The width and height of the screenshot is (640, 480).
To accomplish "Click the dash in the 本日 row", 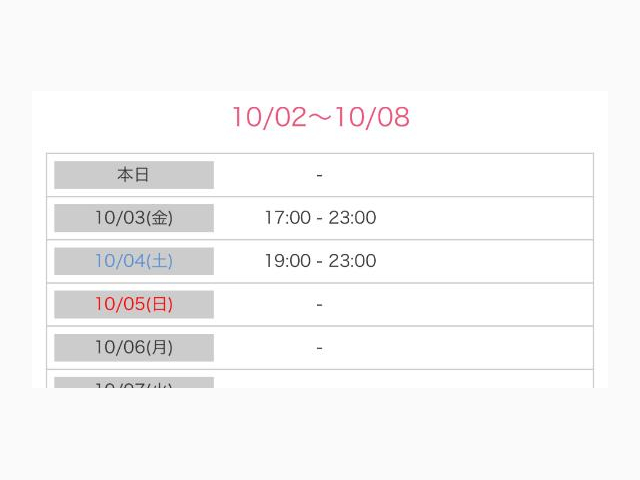I will click(x=319, y=175).
